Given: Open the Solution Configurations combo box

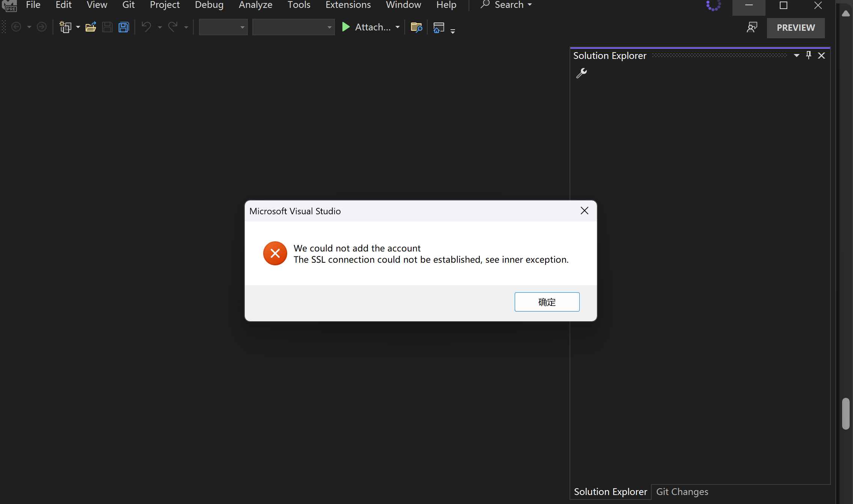Looking at the screenshot, I should click(x=223, y=27).
